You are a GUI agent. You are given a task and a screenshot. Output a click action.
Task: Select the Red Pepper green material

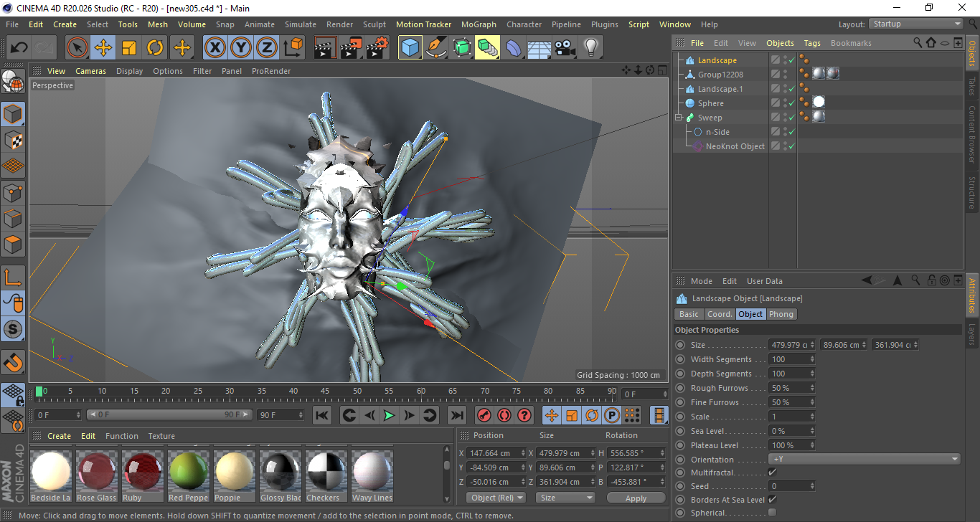188,475
